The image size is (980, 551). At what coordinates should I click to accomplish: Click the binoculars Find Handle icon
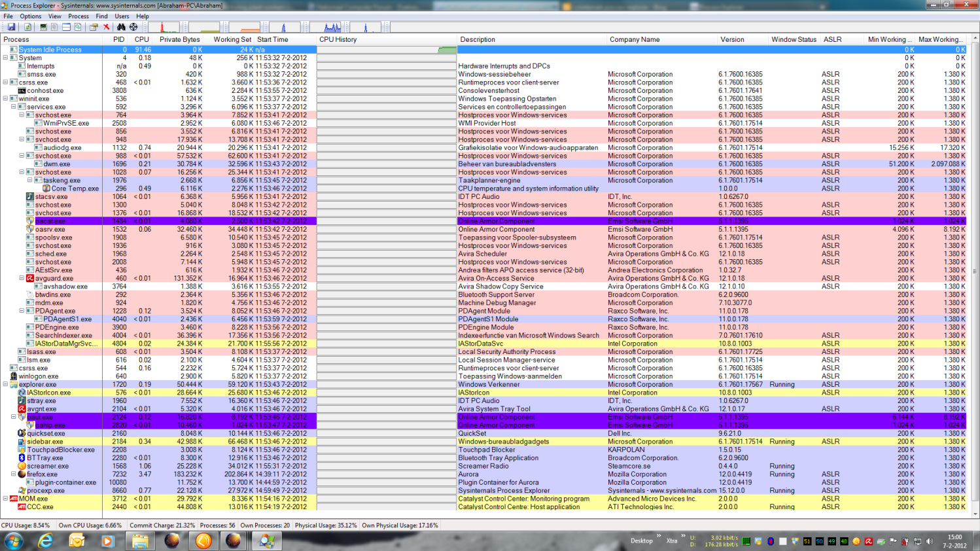point(121,27)
